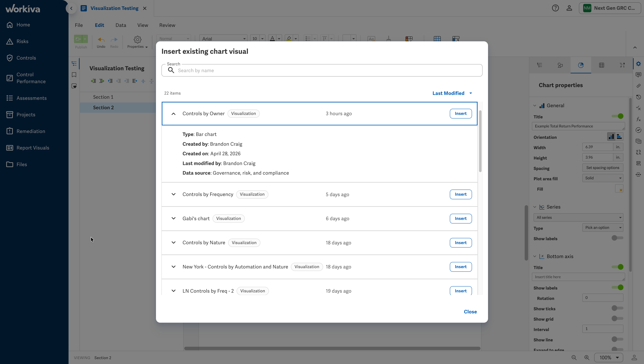
Task: Toggle the Bottom axis Title switch
Action: coord(617,267)
